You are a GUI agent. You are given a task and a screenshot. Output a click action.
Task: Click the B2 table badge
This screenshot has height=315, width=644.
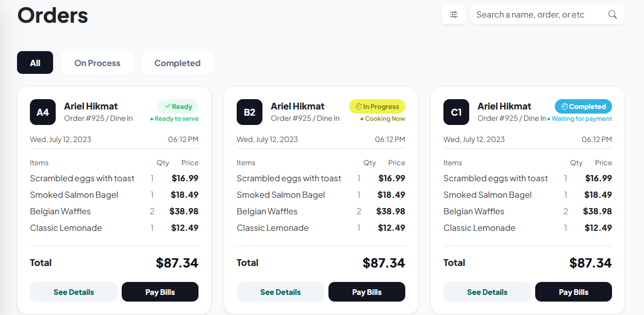[250, 112]
